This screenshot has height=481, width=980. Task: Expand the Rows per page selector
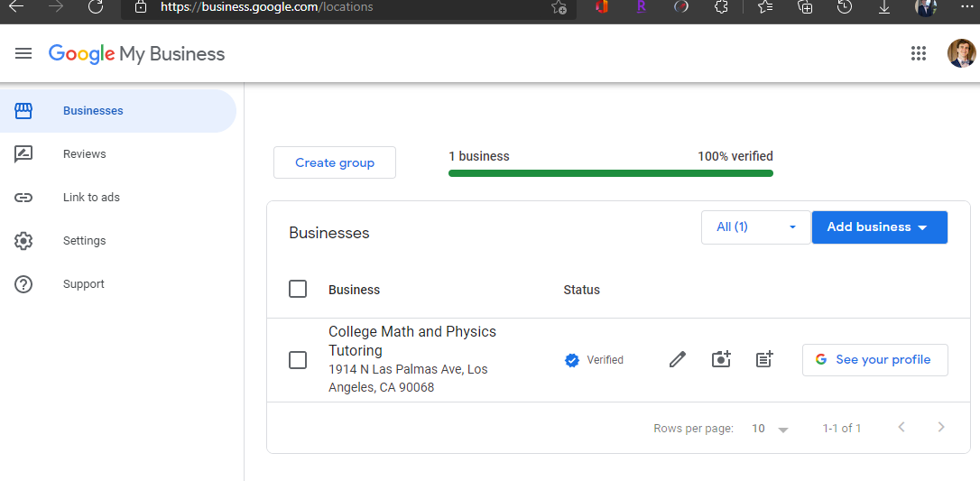[771, 429]
